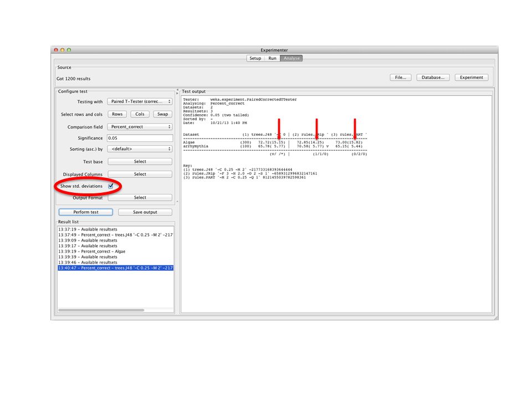Click the Significance input field
This screenshot has height=399, width=532.
[x=140, y=138]
